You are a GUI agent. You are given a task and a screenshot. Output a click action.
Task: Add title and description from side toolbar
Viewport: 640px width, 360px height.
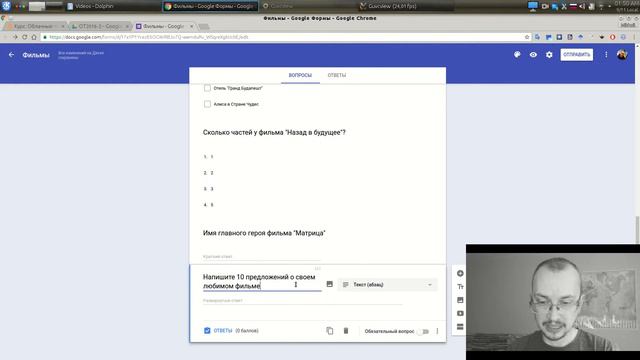click(460, 287)
